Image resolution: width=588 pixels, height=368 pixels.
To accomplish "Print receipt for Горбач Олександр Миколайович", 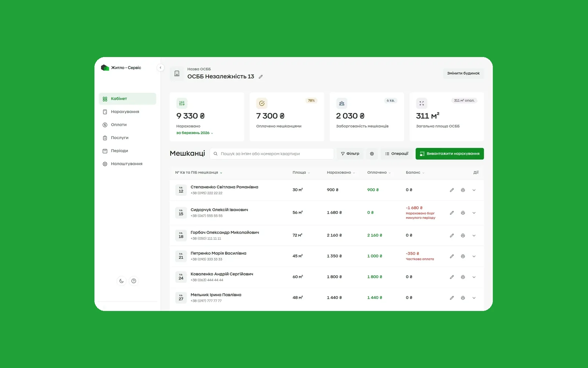I will [463, 236].
